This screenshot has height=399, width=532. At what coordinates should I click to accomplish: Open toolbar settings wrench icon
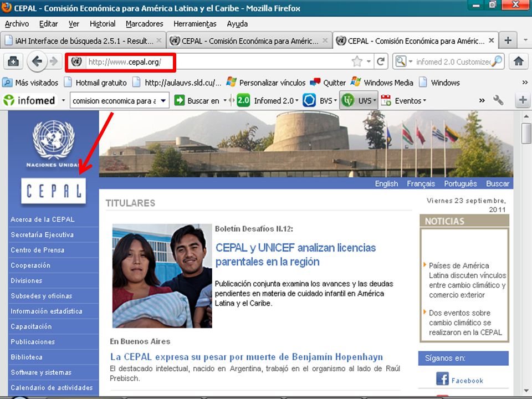click(x=498, y=100)
